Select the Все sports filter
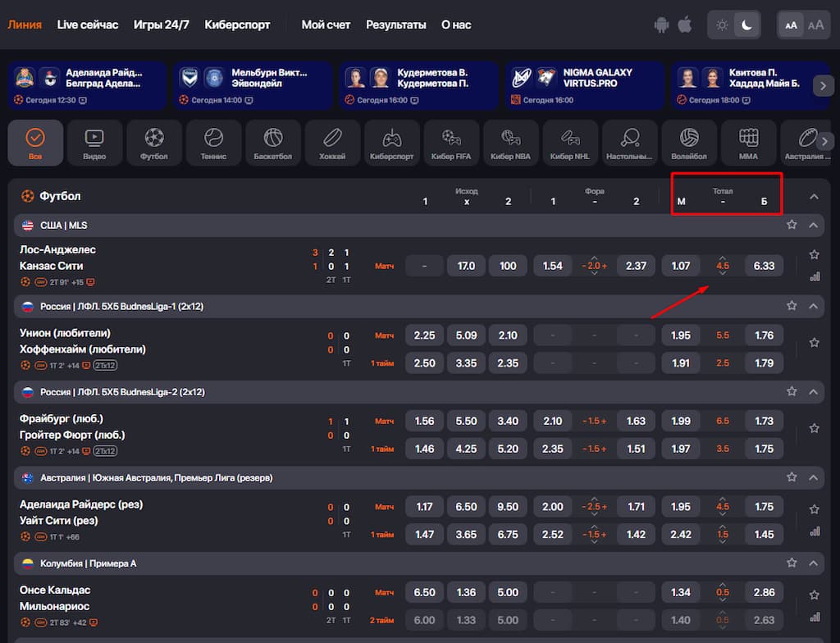Viewport: 840px width, 643px height. click(35, 143)
